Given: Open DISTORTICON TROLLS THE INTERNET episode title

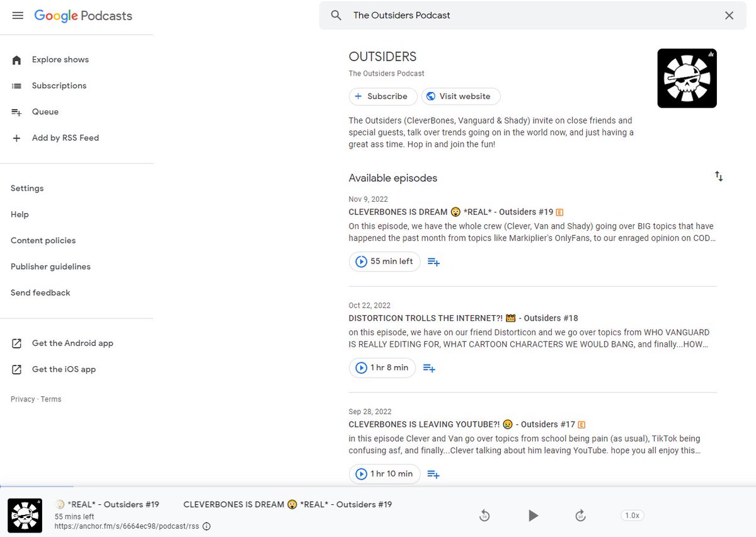Looking at the screenshot, I should pos(463,318).
